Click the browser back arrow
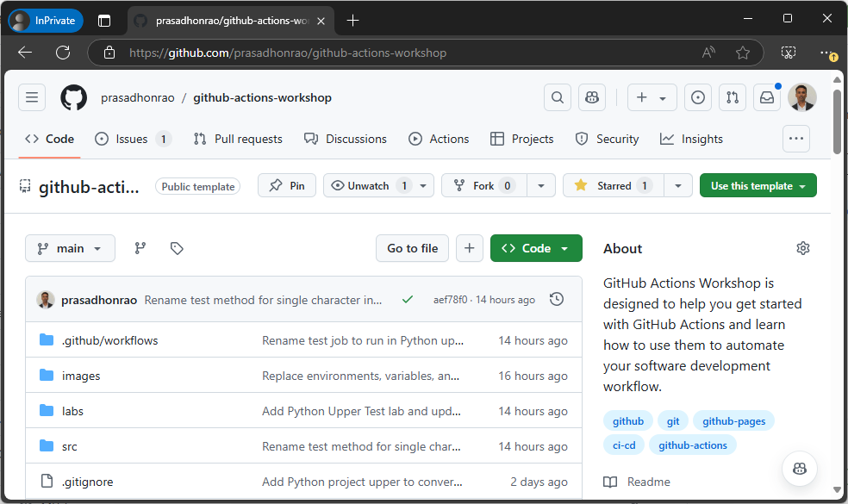848x504 pixels. 25,53
